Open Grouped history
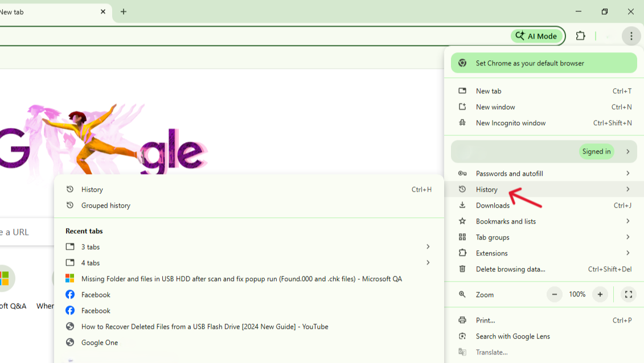The image size is (644, 363). coord(105,205)
